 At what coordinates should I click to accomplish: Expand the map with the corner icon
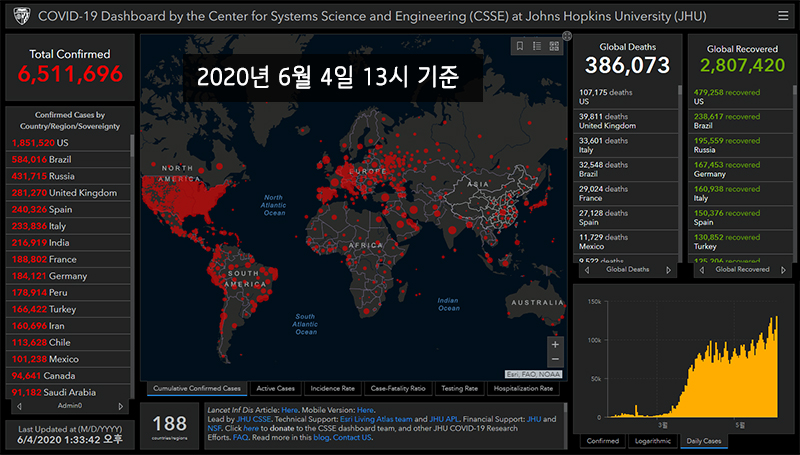567,36
